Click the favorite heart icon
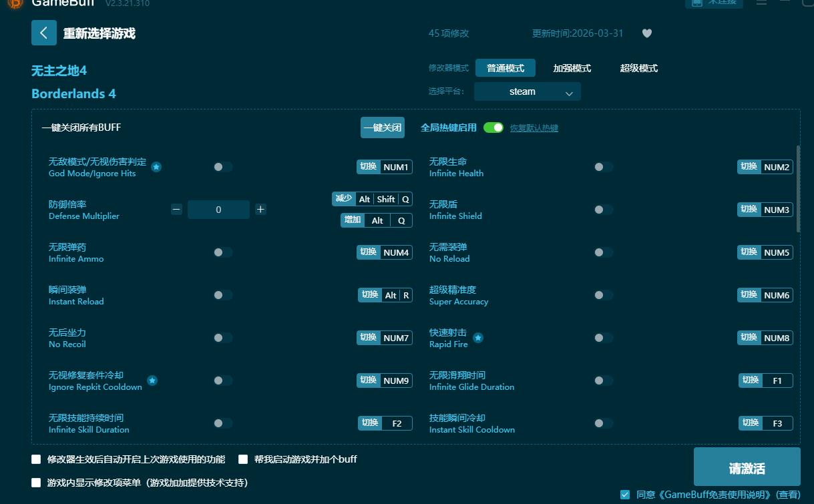Viewport: 814px width, 504px height. (x=646, y=33)
